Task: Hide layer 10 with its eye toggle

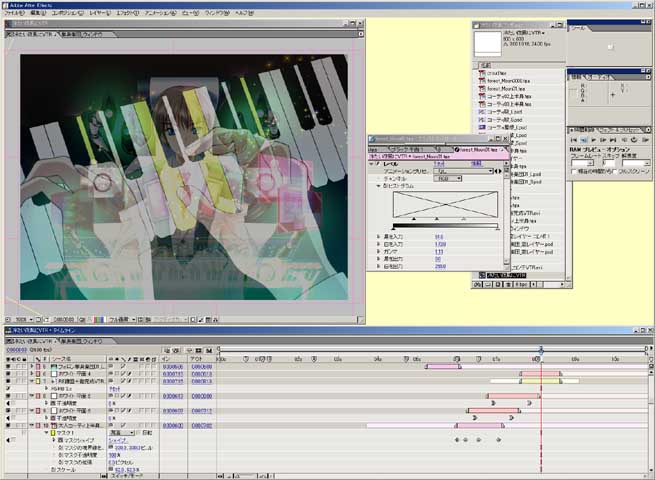Action: pos(8,426)
